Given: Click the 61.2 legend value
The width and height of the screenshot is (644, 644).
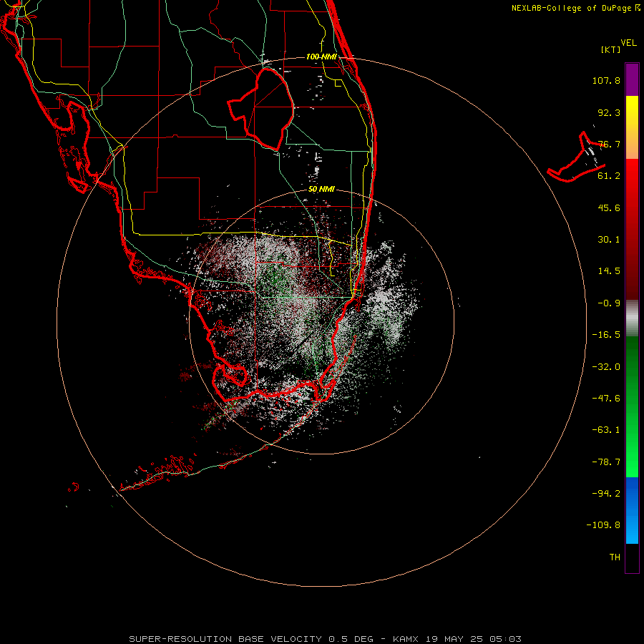Looking at the screenshot, I should (x=609, y=176).
